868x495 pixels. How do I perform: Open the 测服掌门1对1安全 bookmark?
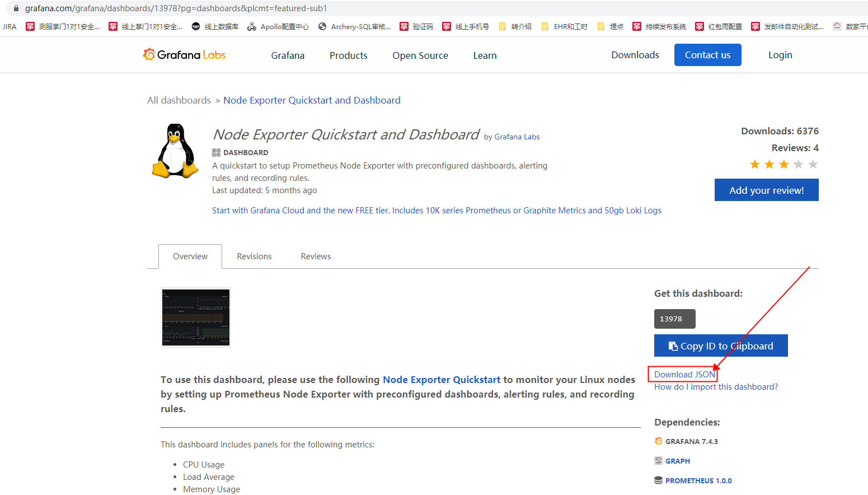pyautogui.click(x=63, y=26)
